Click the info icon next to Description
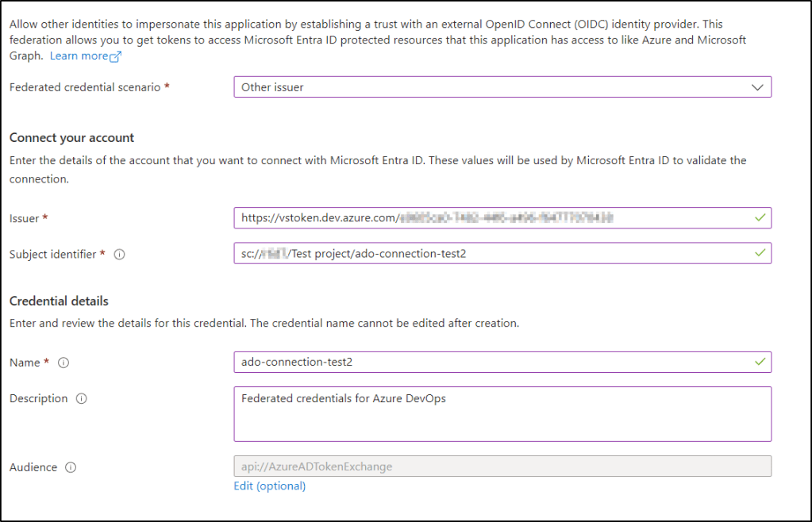The width and height of the screenshot is (812, 522). tap(81, 399)
